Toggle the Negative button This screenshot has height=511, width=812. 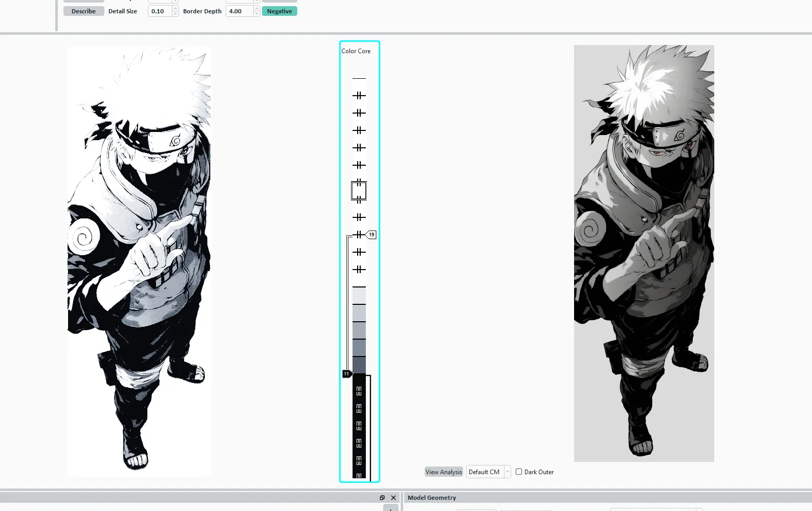coord(279,11)
